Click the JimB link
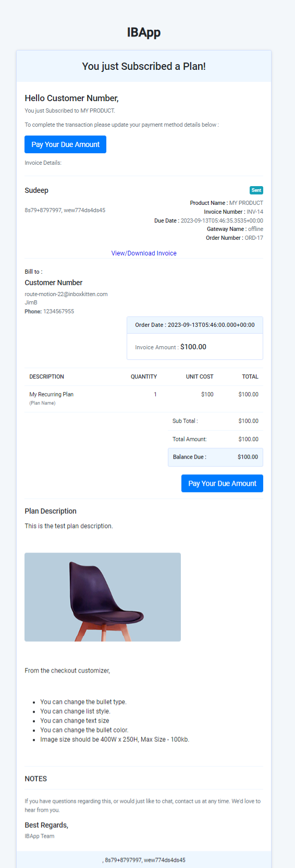This screenshot has width=295, height=868. point(31,302)
